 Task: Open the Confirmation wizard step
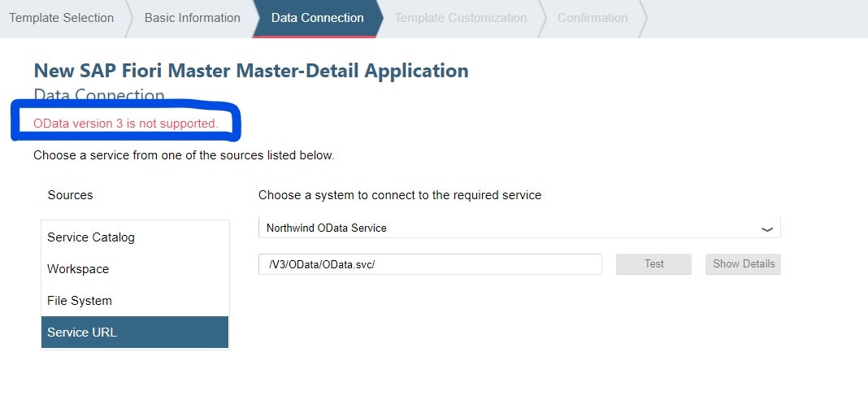coord(592,18)
